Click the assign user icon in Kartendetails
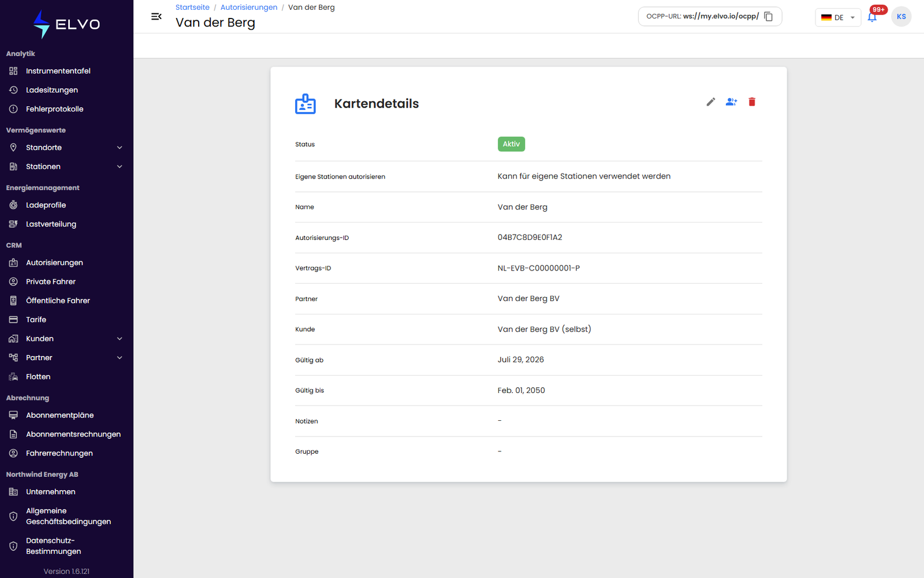 [732, 102]
